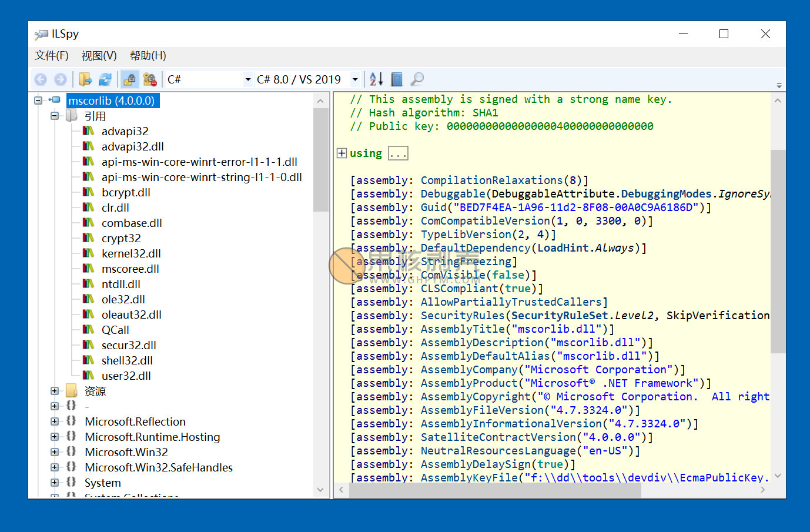Click the Microsoft.Reflection namespace braces icon
Viewport: 810px width, 532px height.
[71, 421]
